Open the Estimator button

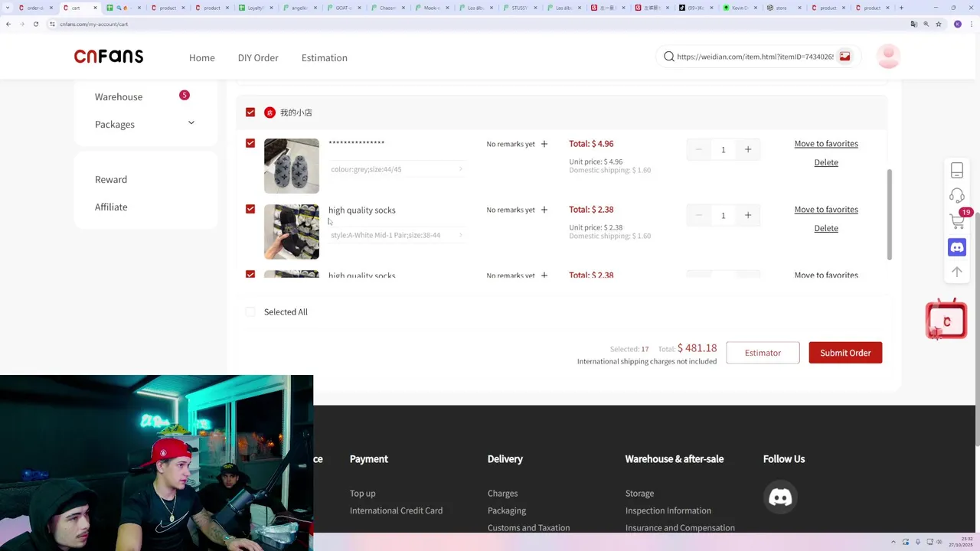[763, 353]
